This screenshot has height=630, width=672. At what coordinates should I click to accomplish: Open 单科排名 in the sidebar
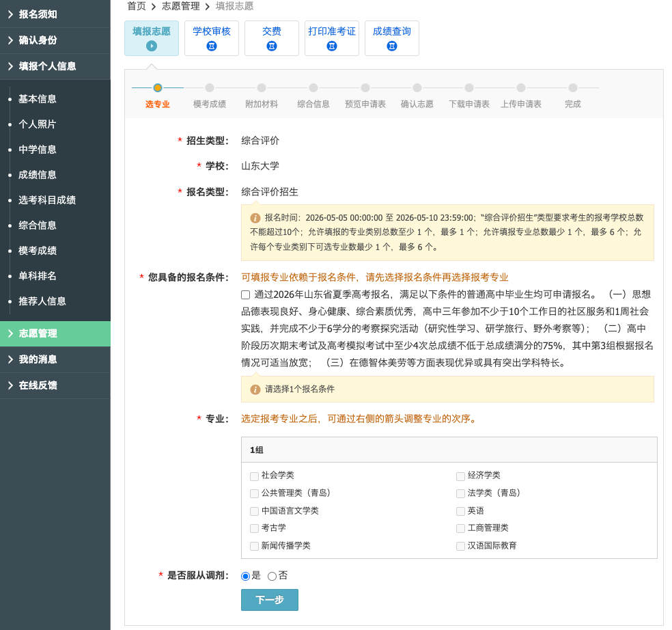tap(38, 276)
